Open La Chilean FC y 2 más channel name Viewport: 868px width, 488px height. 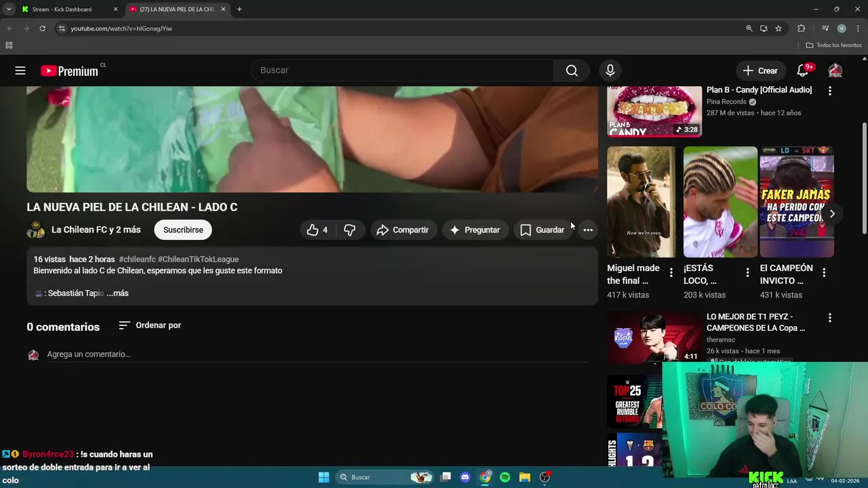[x=96, y=230]
